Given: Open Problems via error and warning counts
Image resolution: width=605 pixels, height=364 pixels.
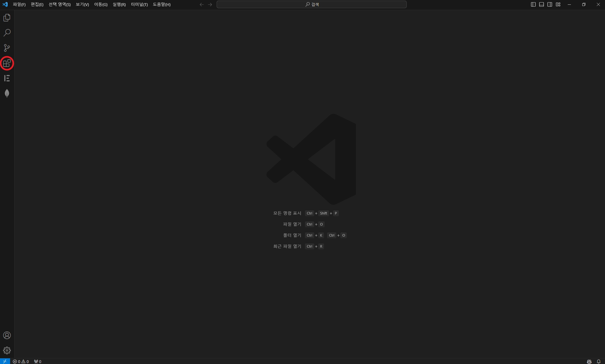Looking at the screenshot, I should pyautogui.click(x=21, y=361).
